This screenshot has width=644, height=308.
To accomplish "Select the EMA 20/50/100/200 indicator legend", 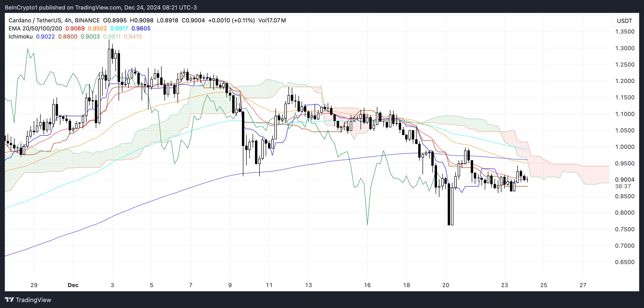I will click(x=35, y=29).
